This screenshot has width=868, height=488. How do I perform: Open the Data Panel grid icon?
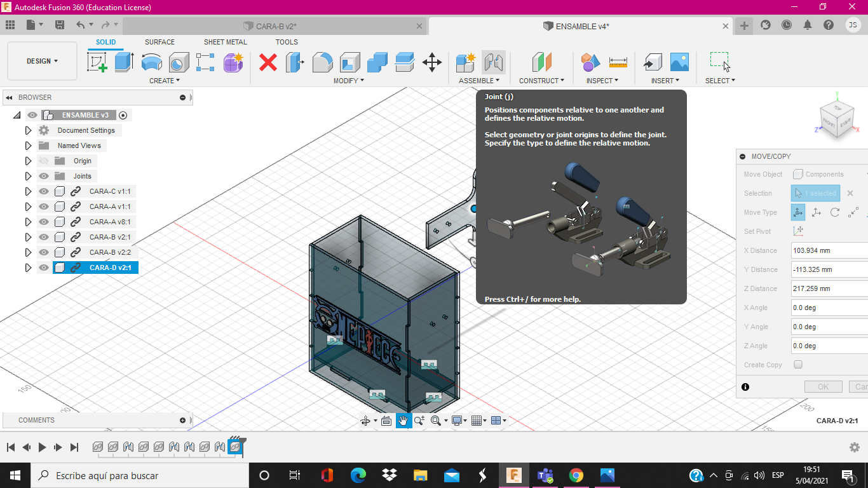click(10, 25)
